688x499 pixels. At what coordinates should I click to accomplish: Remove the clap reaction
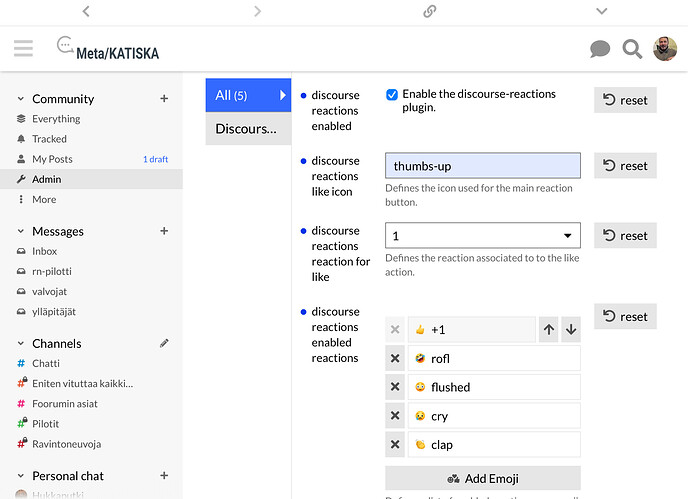tap(395, 445)
